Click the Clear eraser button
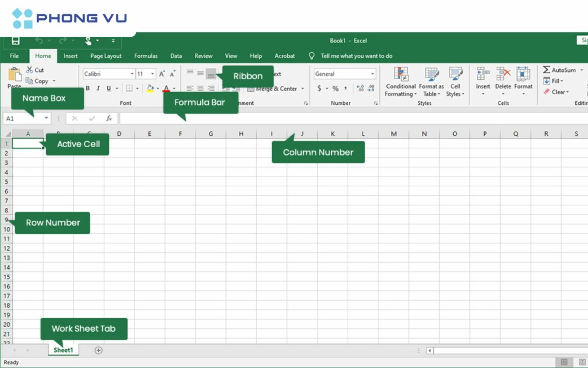This screenshot has width=588, height=368. 556,92
